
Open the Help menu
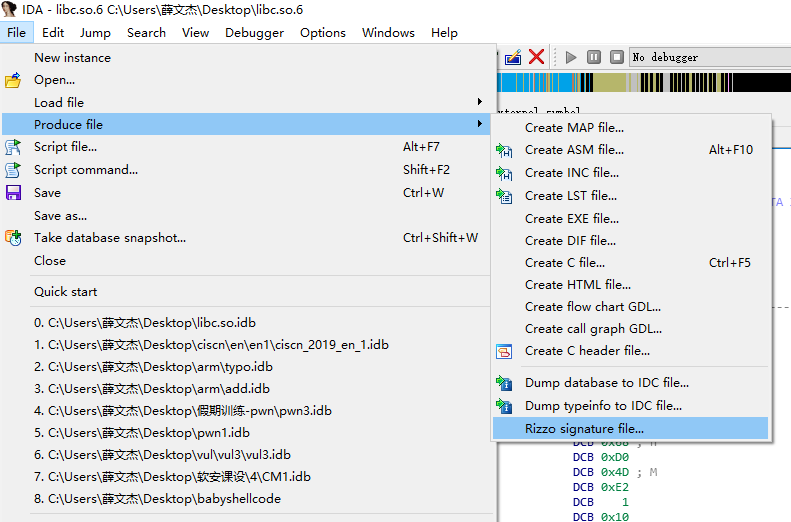pos(444,33)
